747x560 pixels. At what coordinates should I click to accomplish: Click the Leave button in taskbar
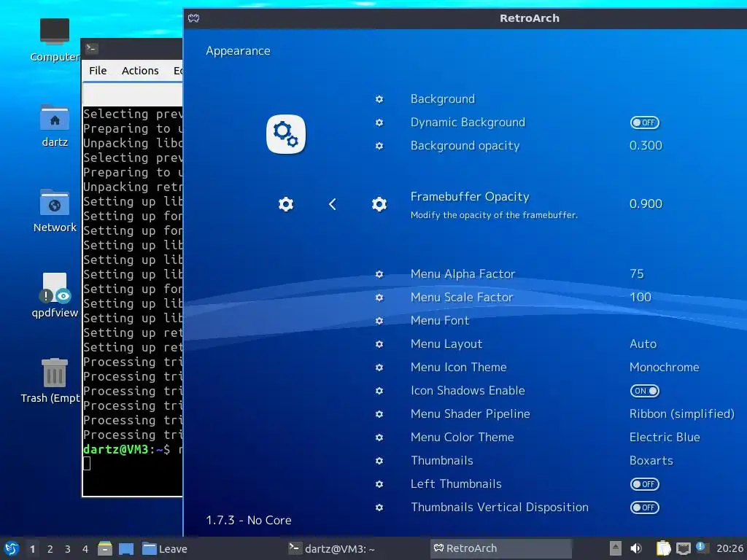165,548
